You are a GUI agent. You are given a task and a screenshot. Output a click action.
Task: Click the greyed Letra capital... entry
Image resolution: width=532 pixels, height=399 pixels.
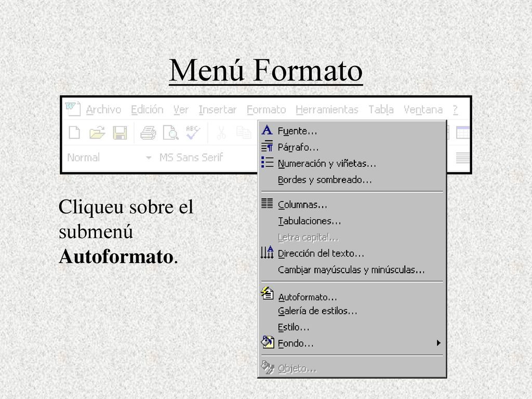[x=352, y=237]
